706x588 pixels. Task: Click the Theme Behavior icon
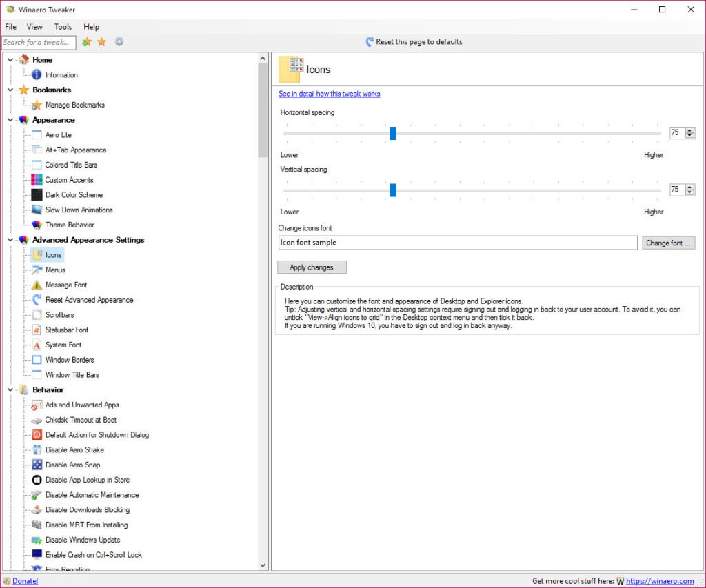tap(37, 225)
